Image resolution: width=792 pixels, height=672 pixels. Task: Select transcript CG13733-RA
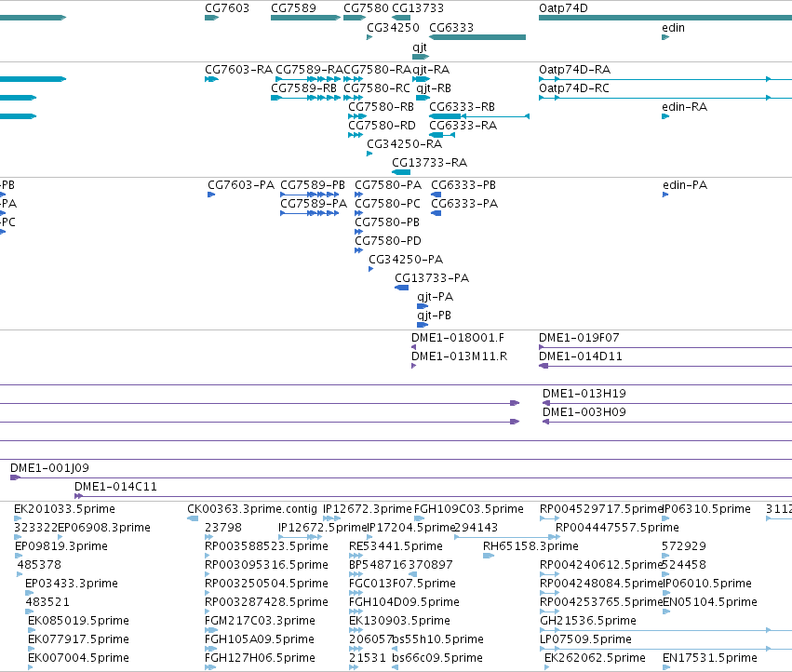pos(429,163)
